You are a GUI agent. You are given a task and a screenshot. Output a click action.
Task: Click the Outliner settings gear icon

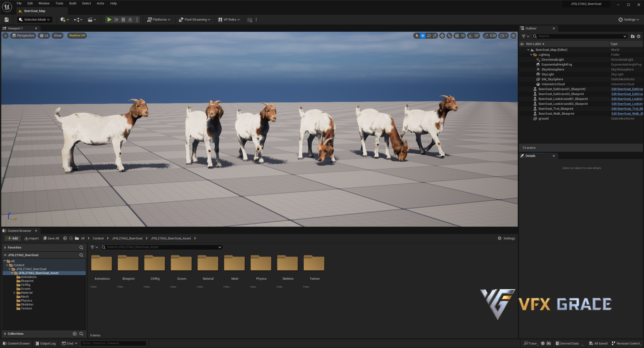[x=639, y=36]
